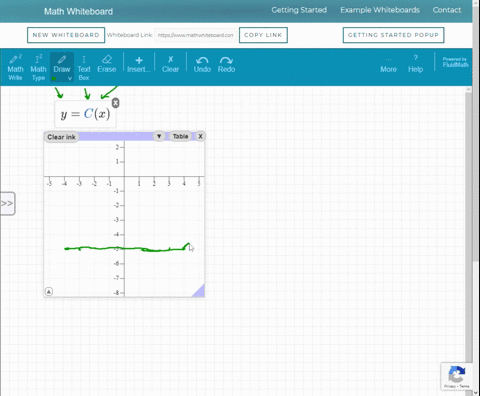Open Example Whiteboards page
The width and height of the screenshot is (480, 396).
[x=380, y=10]
